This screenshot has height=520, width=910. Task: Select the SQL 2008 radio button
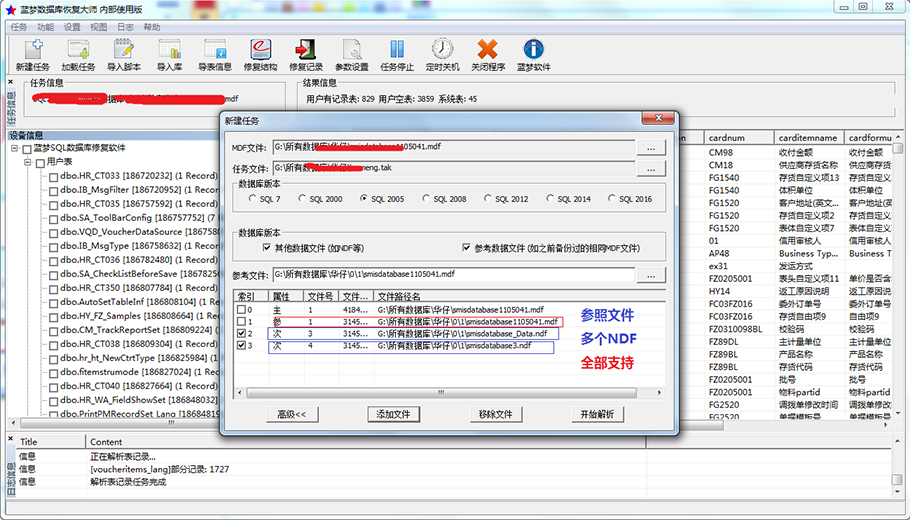click(x=426, y=198)
